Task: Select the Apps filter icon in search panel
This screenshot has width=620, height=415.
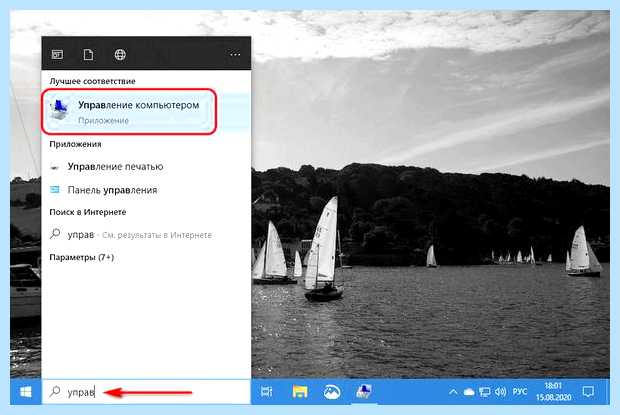Action: tap(57, 54)
